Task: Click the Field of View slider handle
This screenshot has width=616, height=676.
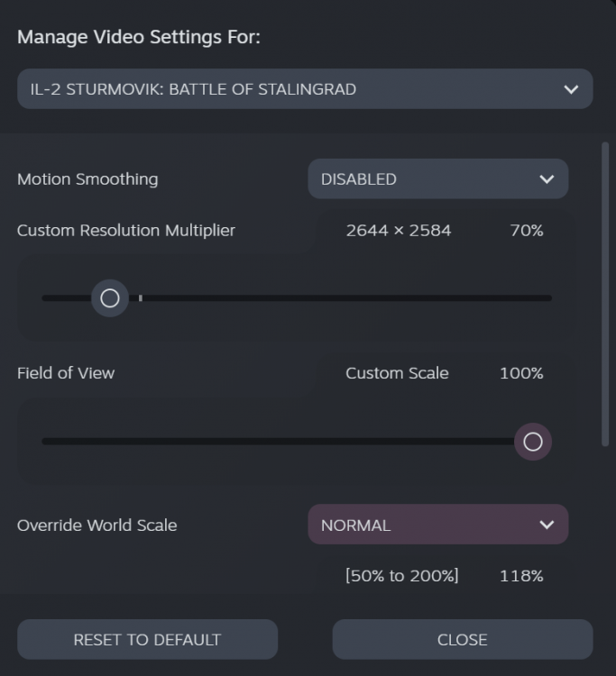Action: pos(532,442)
